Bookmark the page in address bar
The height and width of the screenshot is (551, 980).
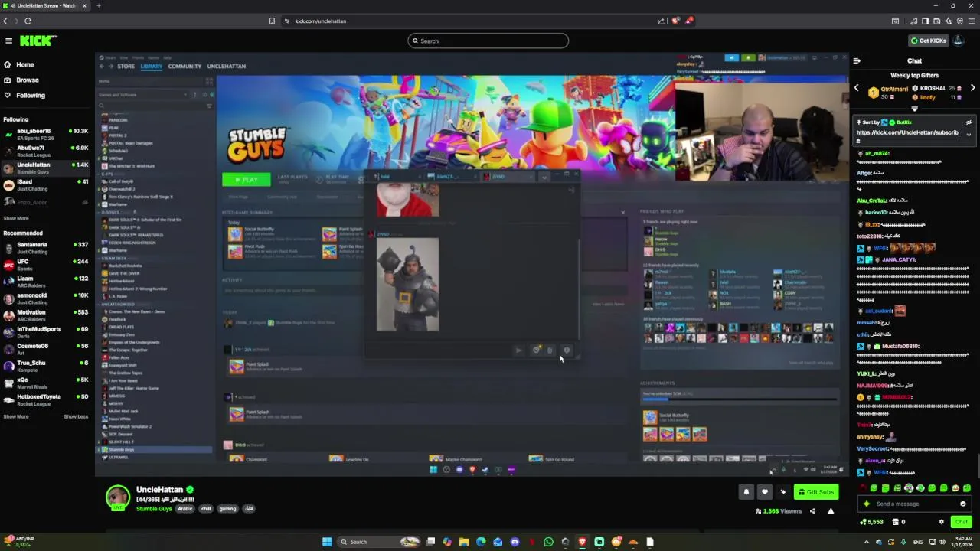click(x=272, y=21)
